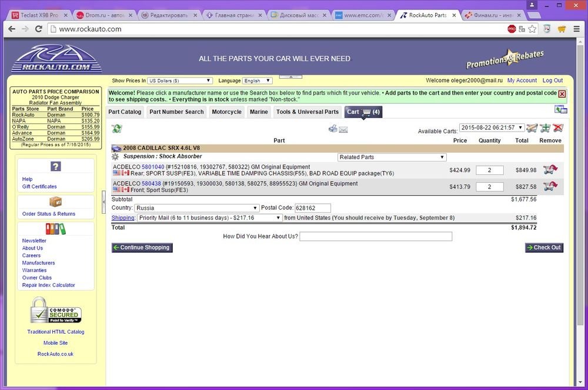The image size is (588, 390).
Task: Open the Tools & Universal Parts tab
Action: click(308, 112)
